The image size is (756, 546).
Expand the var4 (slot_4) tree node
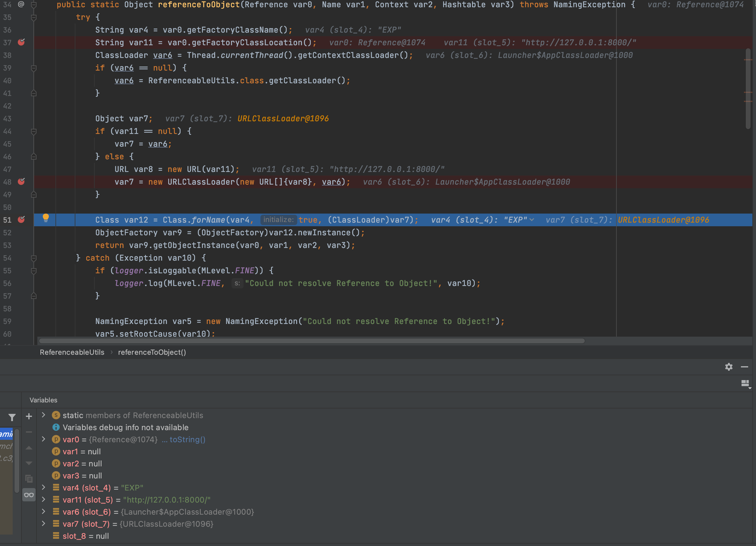[43, 487]
